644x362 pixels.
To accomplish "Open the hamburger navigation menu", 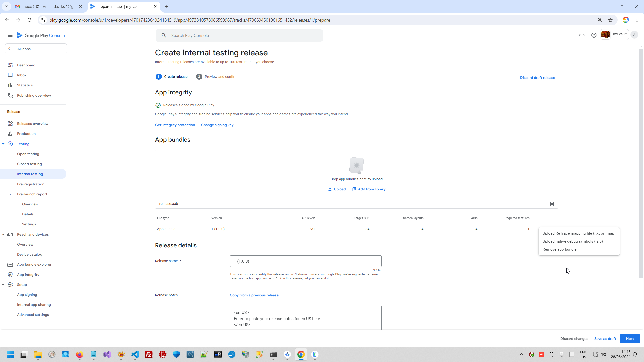I will point(10,35).
